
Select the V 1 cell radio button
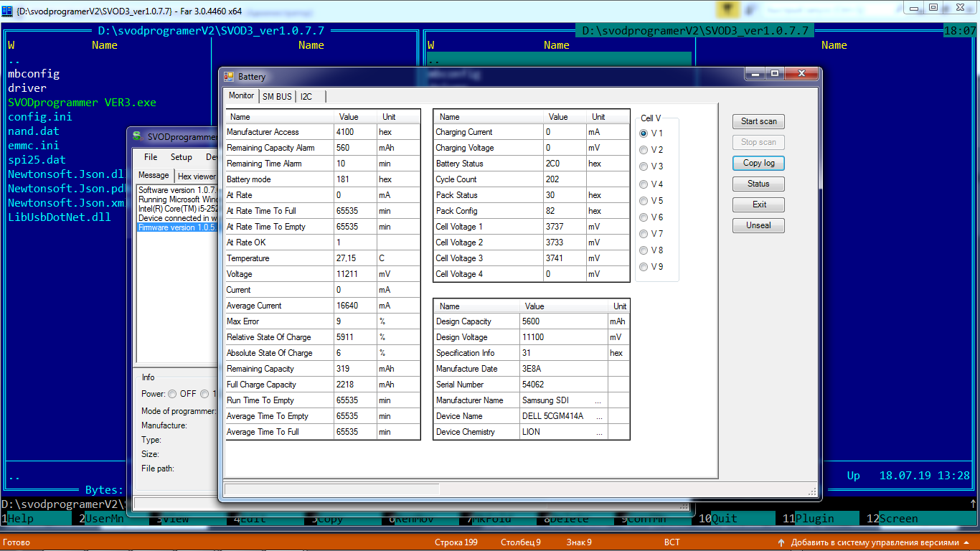pos(644,133)
